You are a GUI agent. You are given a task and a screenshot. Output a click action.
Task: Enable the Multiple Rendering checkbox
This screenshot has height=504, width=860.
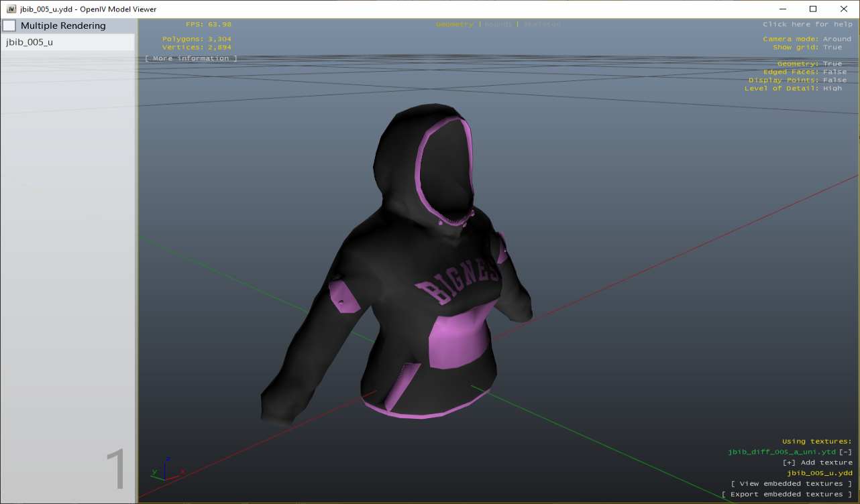click(9, 25)
